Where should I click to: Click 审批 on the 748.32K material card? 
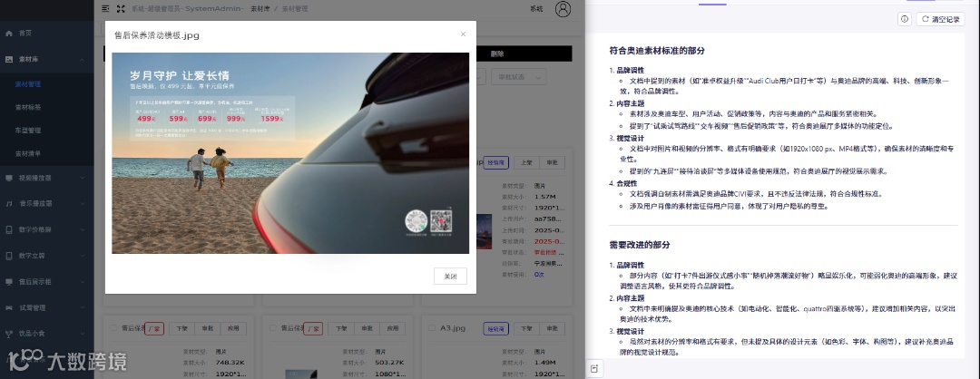207,328
